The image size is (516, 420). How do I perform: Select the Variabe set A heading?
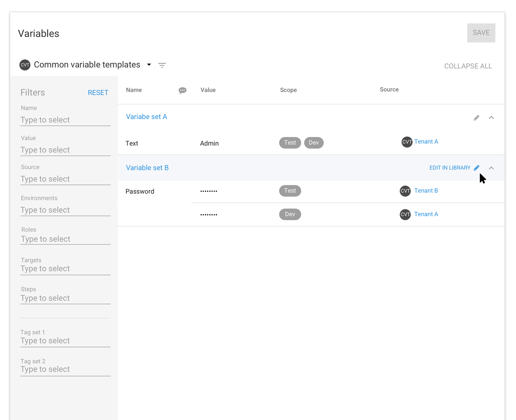pos(146,116)
